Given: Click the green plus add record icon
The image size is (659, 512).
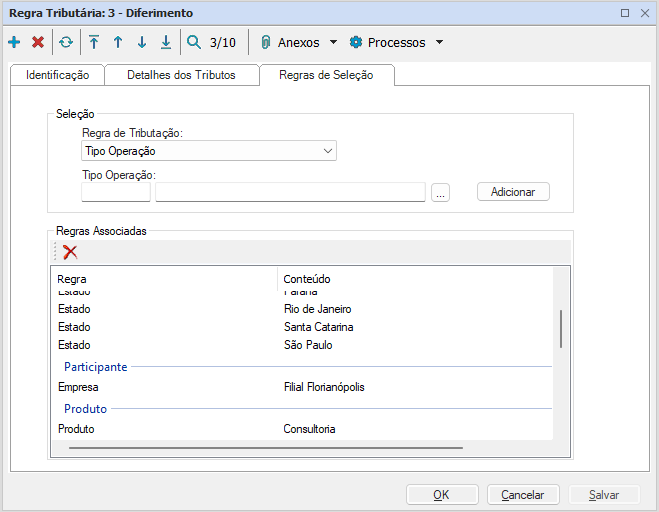Looking at the screenshot, I should point(14,43).
